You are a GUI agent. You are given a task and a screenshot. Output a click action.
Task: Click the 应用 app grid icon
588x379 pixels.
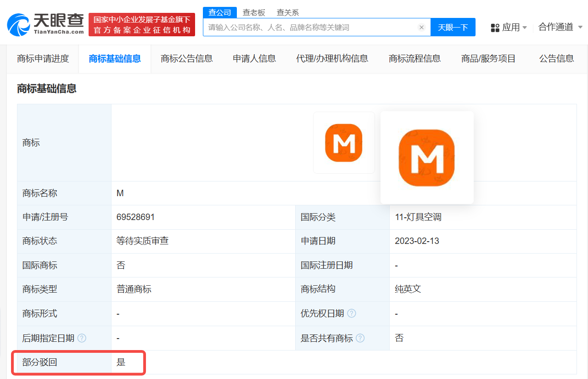coord(495,28)
